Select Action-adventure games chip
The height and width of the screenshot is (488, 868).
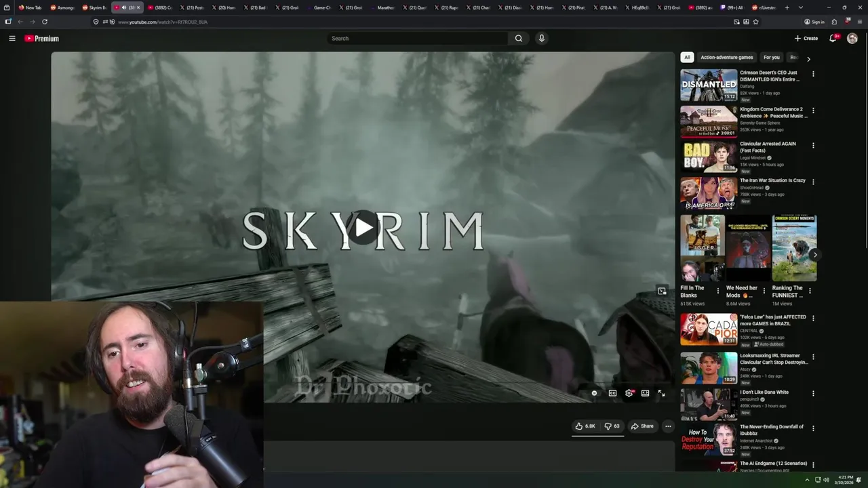click(x=727, y=58)
